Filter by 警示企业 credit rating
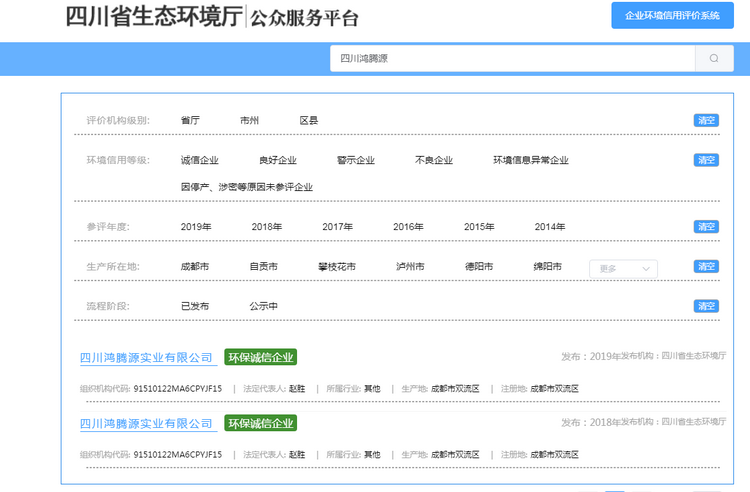 pyautogui.click(x=355, y=160)
